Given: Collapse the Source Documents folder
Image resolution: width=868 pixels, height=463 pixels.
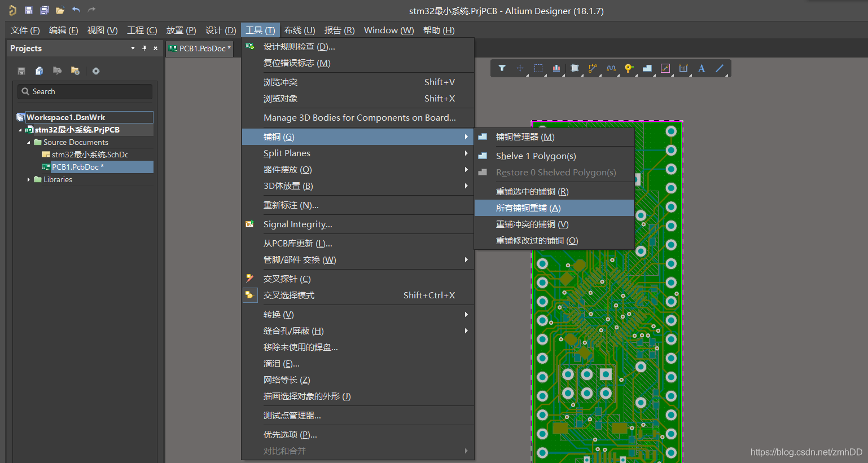Looking at the screenshot, I should tap(28, 142).
